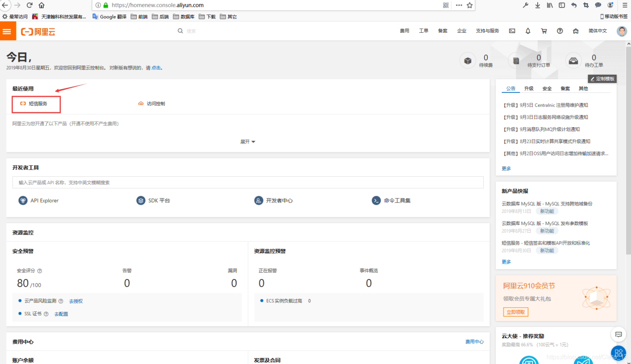
Task: Open the Firefox application menu
Action: (625, 5)
